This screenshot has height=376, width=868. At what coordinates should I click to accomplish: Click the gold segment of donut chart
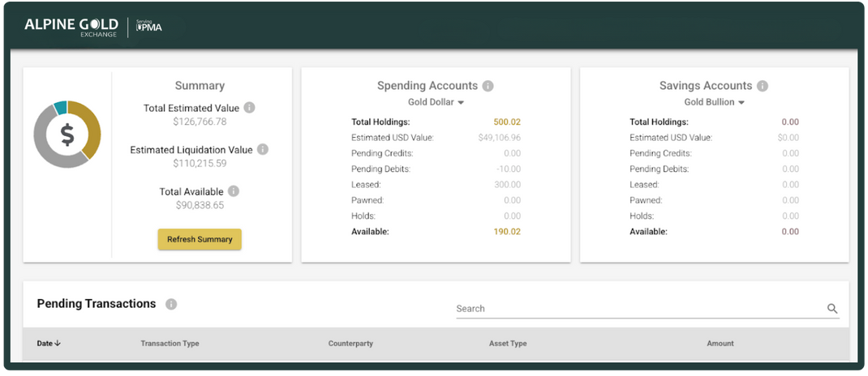coord(93,128)
